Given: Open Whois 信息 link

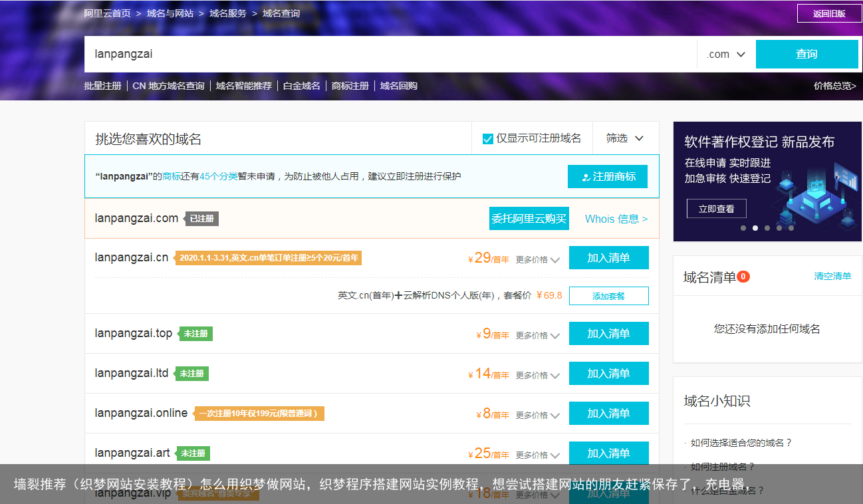Looking at the screenshot, I should click(616, 219).
